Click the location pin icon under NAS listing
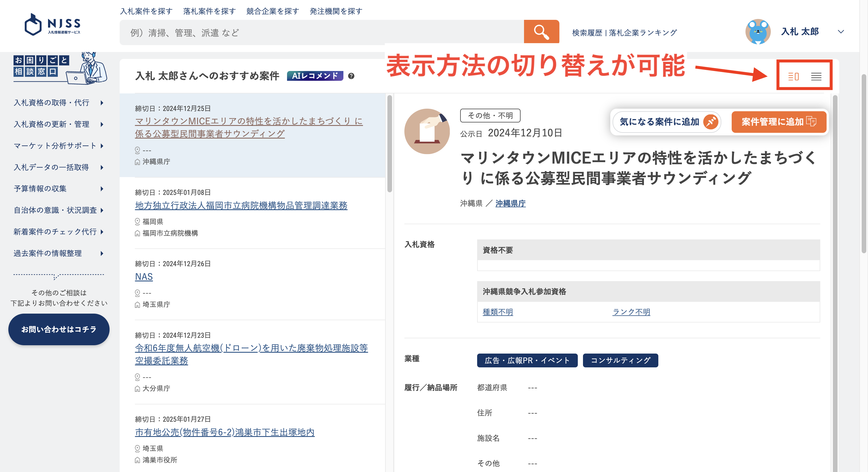Image resolution: width=868 pixels, height=472 pixels. click(137, 293)
